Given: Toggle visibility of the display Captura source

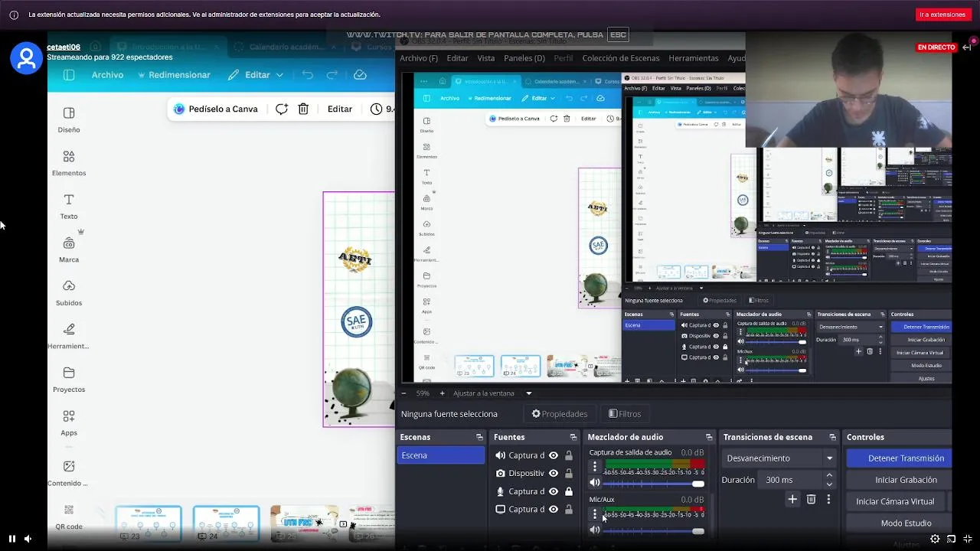Looking at the screenshot, I should coord(554,510).
